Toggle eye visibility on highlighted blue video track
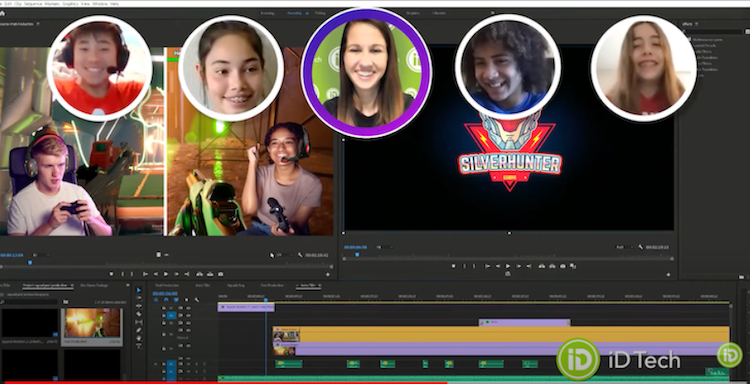Screen dimensions: 750x384 188,316
